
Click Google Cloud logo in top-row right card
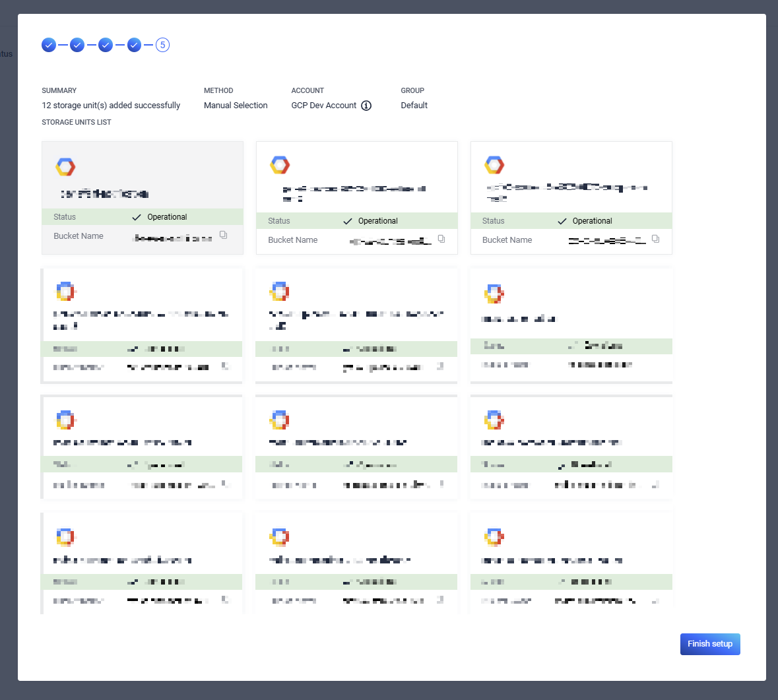494,165
